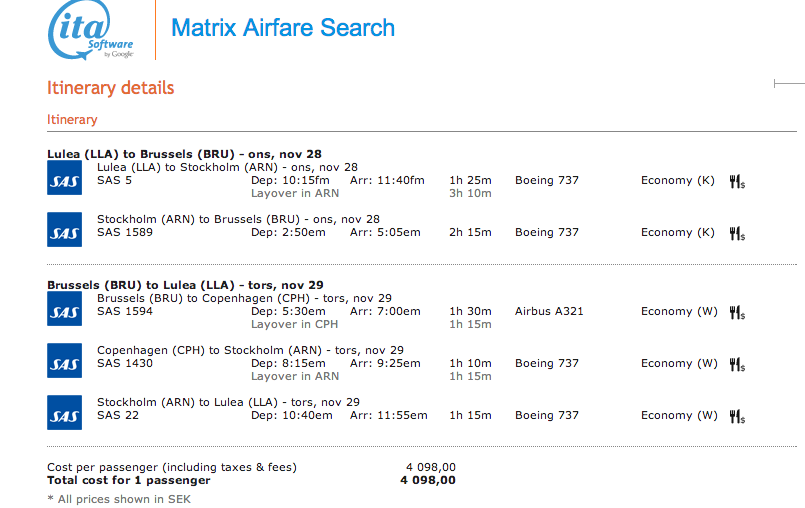Click the ITA Software logo
This screenshot has height=508, width=805.
click(90, 32)
